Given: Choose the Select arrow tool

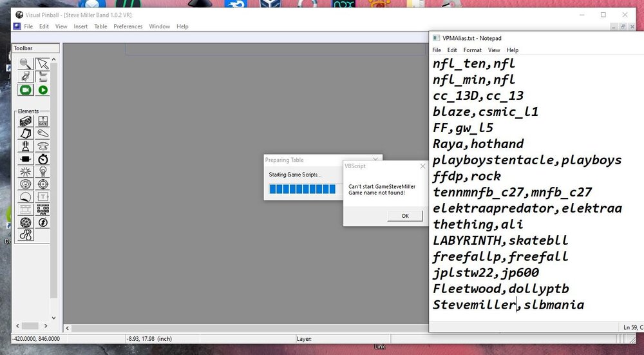Looking at the screenshot, I should pyautogui.click(x=43, y=64).
